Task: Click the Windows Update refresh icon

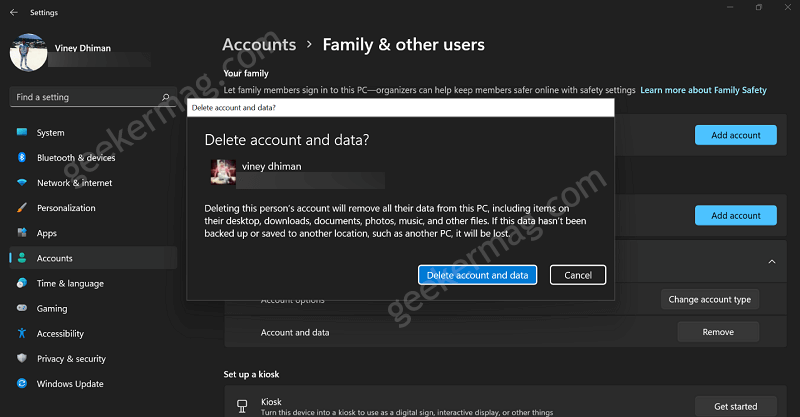Action: pos(22,383)
